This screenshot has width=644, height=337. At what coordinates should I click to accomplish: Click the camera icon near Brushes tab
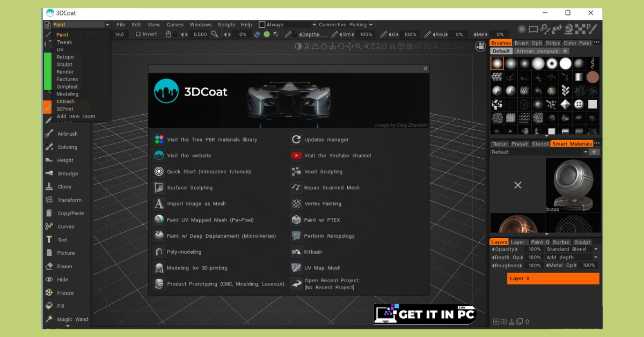pos(480,46)
